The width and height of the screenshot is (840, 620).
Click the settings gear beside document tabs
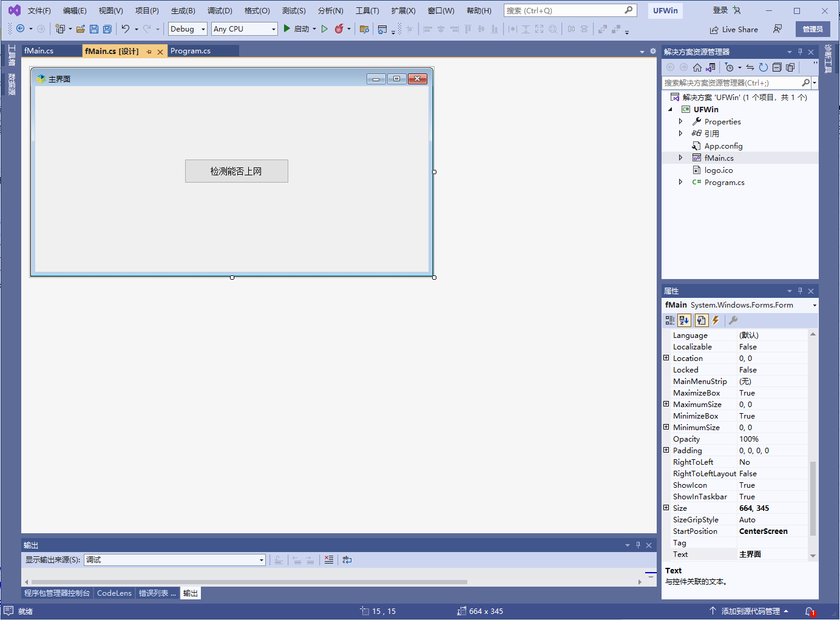point(653,52)
